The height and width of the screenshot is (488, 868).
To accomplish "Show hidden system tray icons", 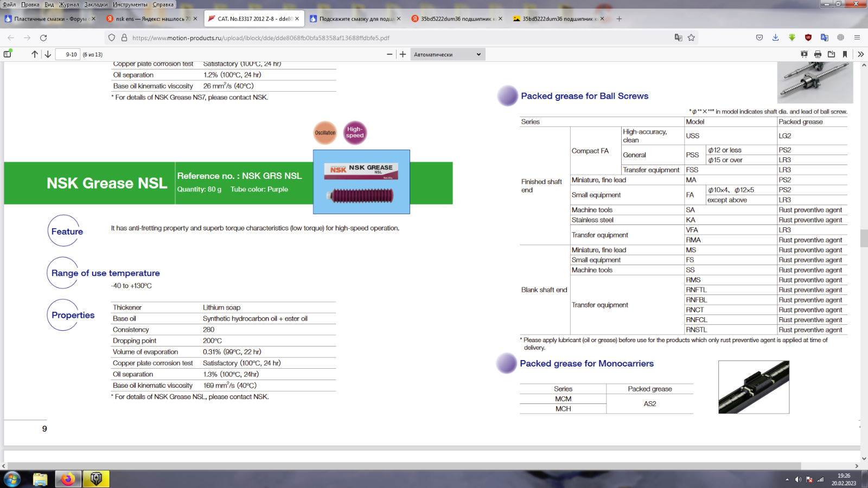I will click(x=787, y=479).
